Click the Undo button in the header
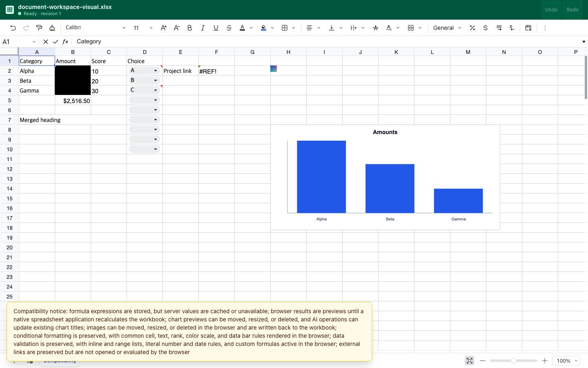 click(551, 10)
